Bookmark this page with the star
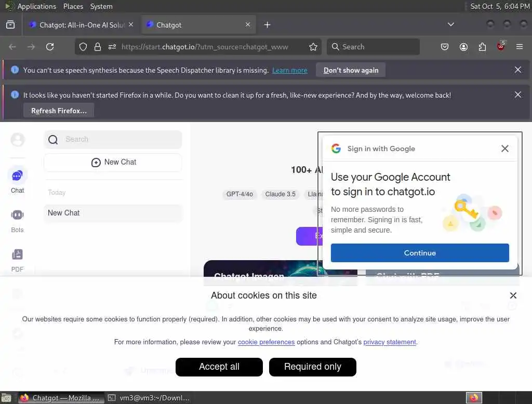 pyautogui.click(x=313, y=47)
